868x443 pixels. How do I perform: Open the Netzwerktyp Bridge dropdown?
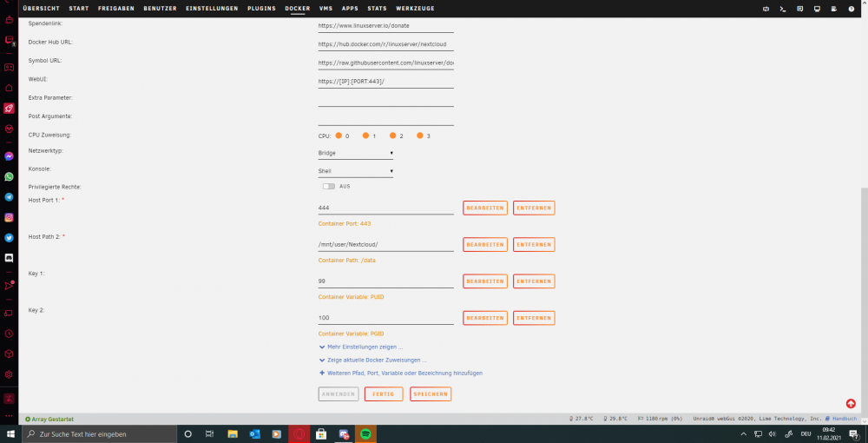(355, 153)
